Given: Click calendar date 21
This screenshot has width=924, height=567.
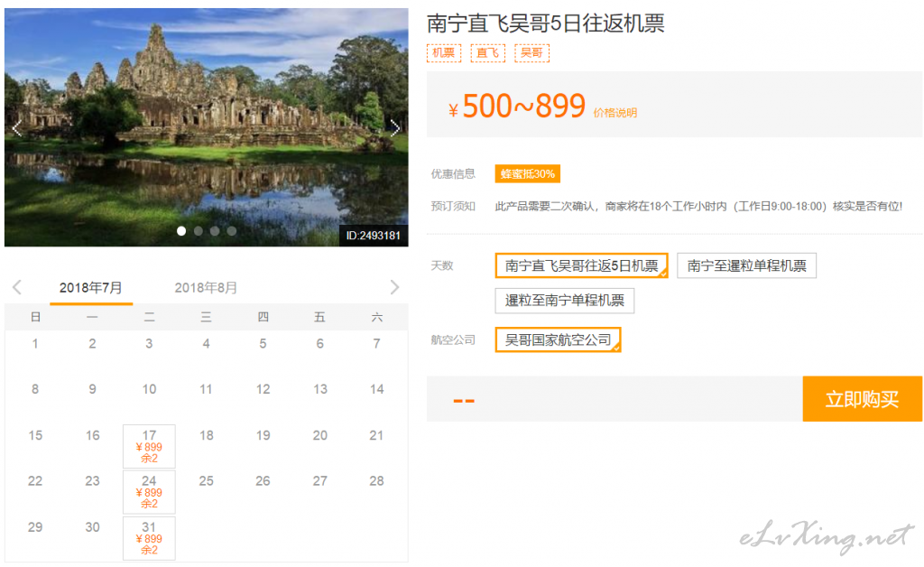Looking at the screenshot, I should tap(376, 435).
